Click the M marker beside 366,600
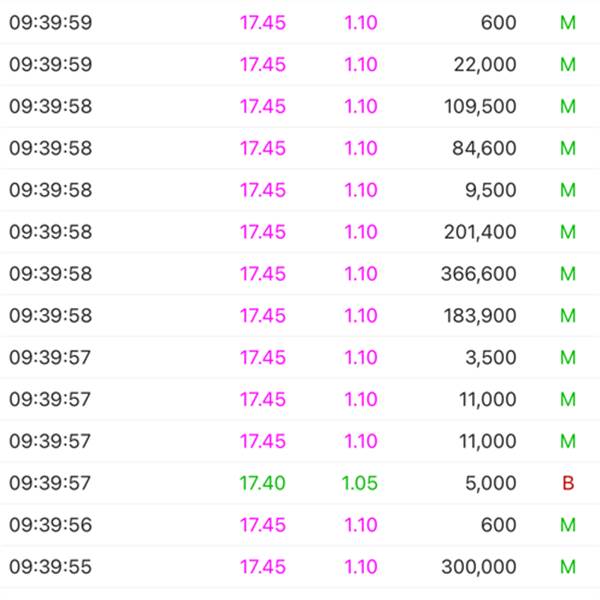The image size is (600, 600). [568, 274]
